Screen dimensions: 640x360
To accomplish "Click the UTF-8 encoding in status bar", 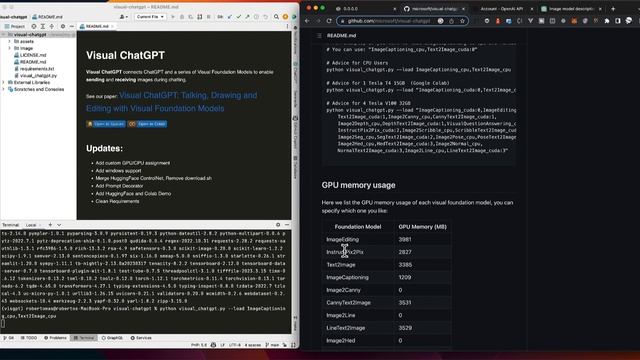I will [235, 345].
